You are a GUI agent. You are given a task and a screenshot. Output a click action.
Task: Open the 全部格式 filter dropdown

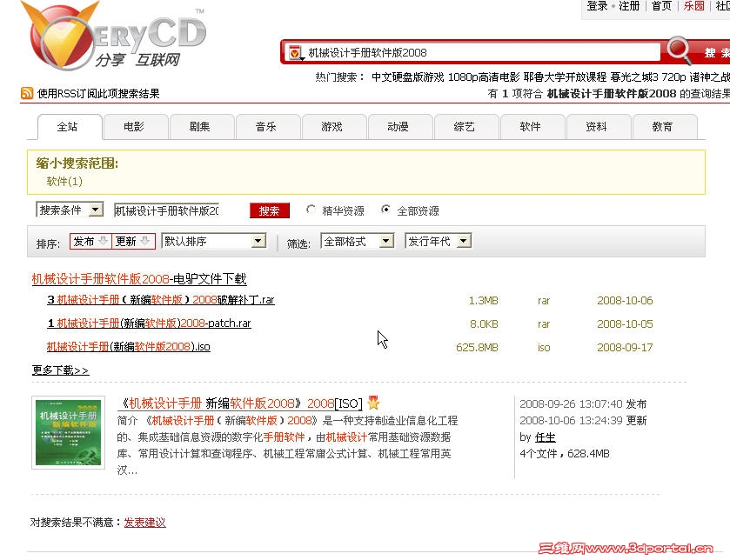point(358,241)
